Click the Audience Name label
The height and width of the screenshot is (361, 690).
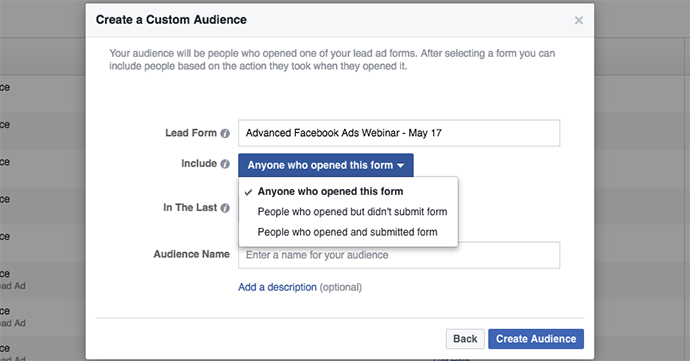tap(191, 254)
